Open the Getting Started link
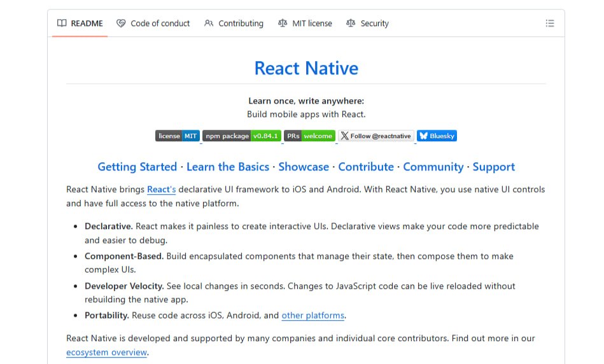604x364 pixels. [x=137, y=167]
